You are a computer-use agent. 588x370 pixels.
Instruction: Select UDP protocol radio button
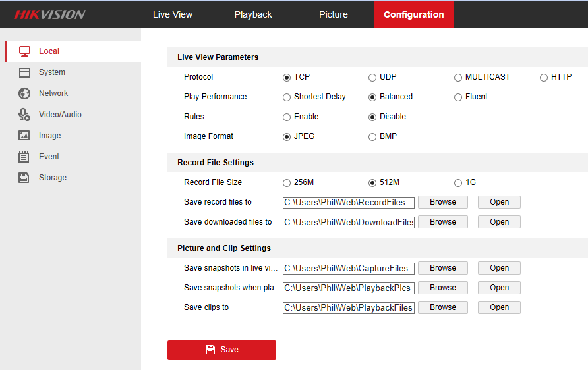(x=372, y=78)
